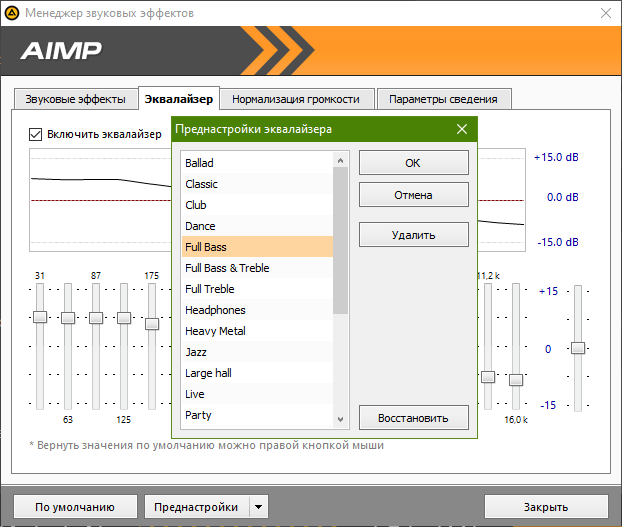Close the sound effects manager window
The height and width of the screenshot is (527, 622).
point(606,13)
